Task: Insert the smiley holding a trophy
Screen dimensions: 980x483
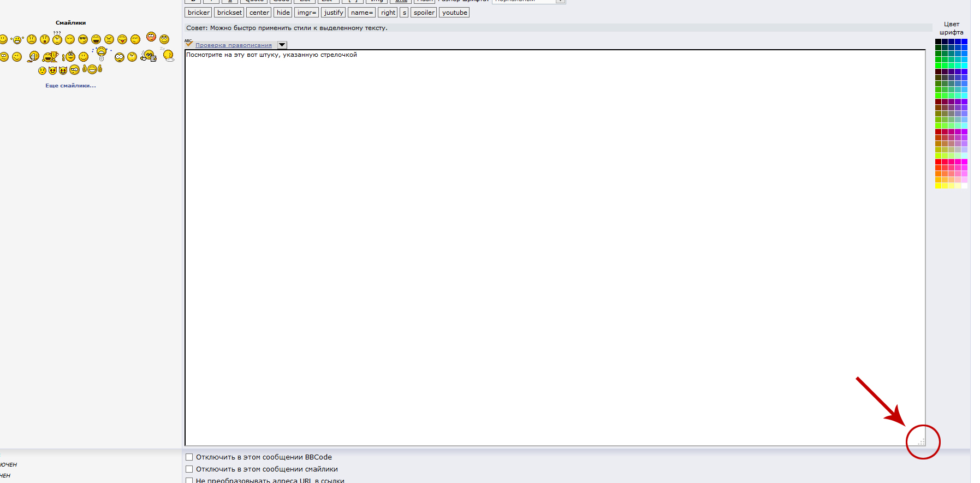Action: (50, 57)
